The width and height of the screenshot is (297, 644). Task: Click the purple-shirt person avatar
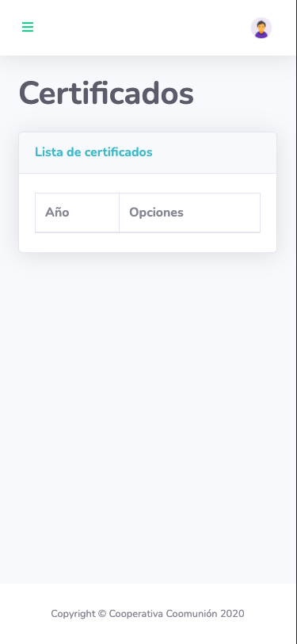tap(261, 28)
